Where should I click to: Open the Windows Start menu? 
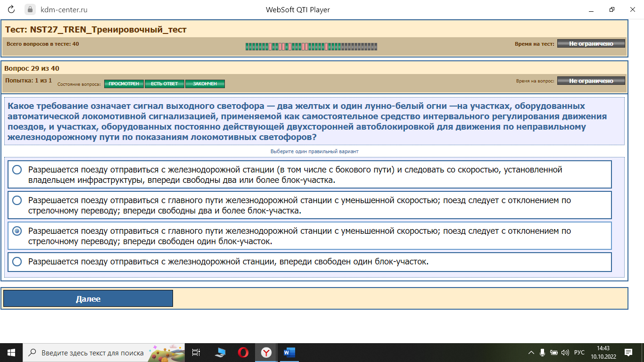(11, 352)
